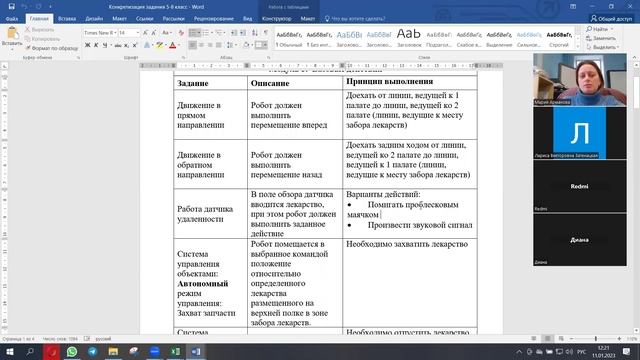Click the text effects (A) icon

point(147,45)
